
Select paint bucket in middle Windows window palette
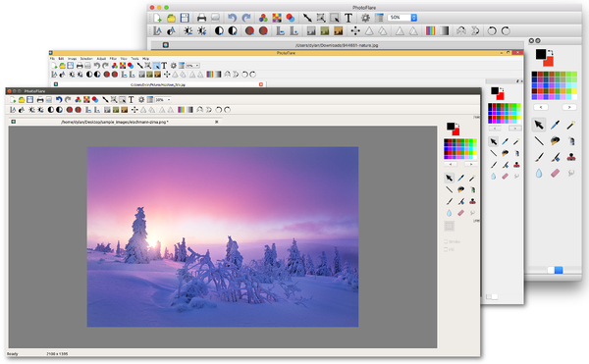pos(506,153)
